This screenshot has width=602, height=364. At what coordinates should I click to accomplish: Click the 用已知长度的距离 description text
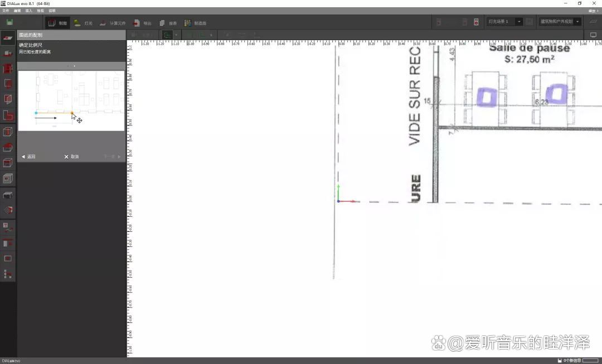(x=35, y=52)
